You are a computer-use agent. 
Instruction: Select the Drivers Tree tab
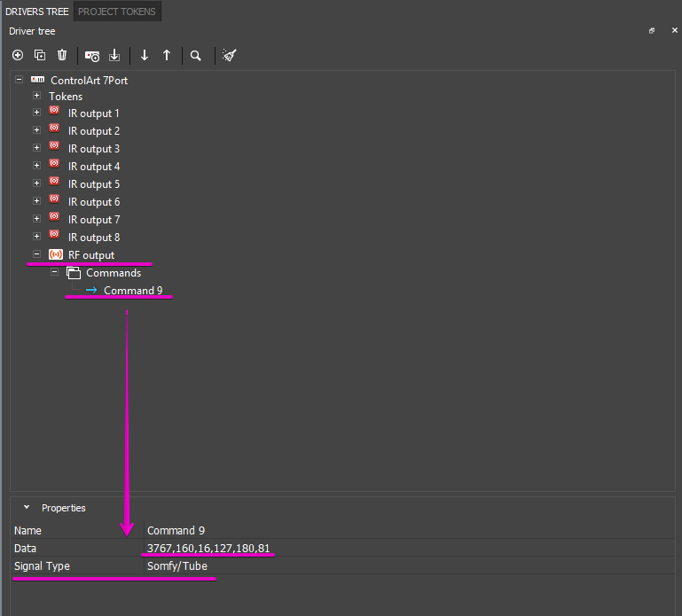pos(36,12)
